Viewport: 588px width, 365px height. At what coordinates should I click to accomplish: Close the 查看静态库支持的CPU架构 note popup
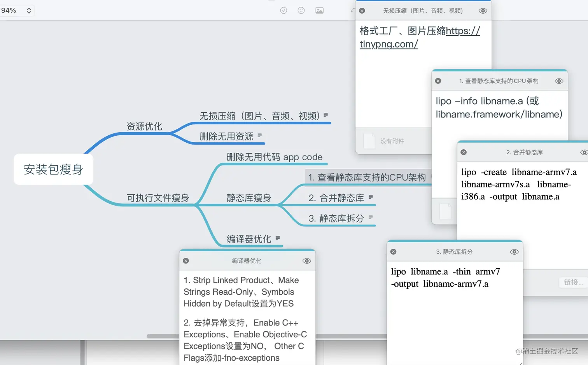[438, 81]
